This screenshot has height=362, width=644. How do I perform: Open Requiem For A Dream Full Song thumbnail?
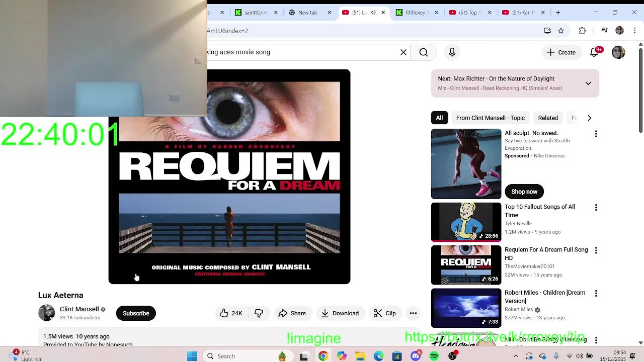pos(466,265)
